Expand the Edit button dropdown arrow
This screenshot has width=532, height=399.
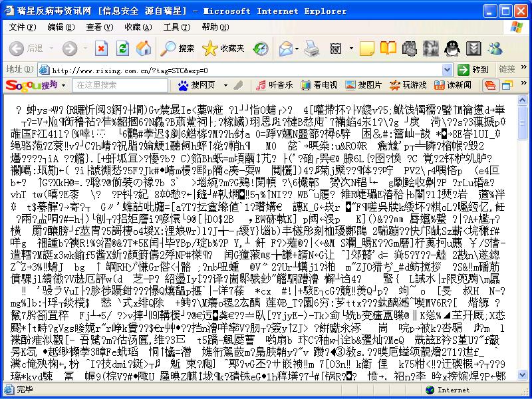point(351,49)
